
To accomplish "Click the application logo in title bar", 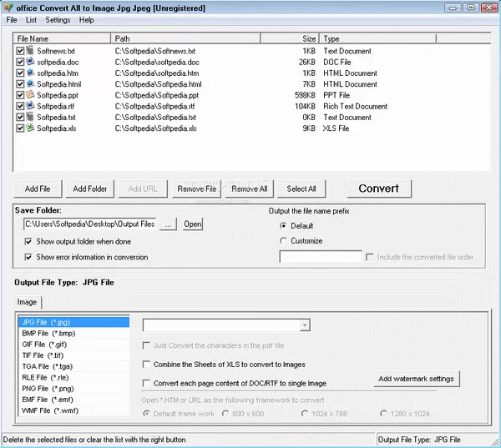I will (x=8, y=8).
